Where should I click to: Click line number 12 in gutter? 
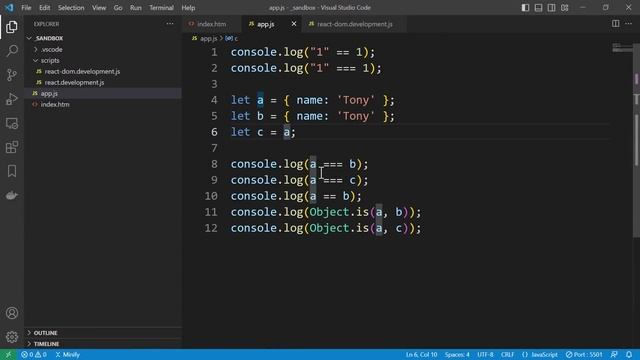pos(211,228)
